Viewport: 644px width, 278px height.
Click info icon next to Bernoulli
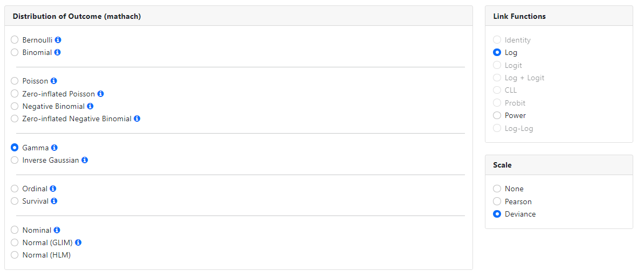(58, 40)
